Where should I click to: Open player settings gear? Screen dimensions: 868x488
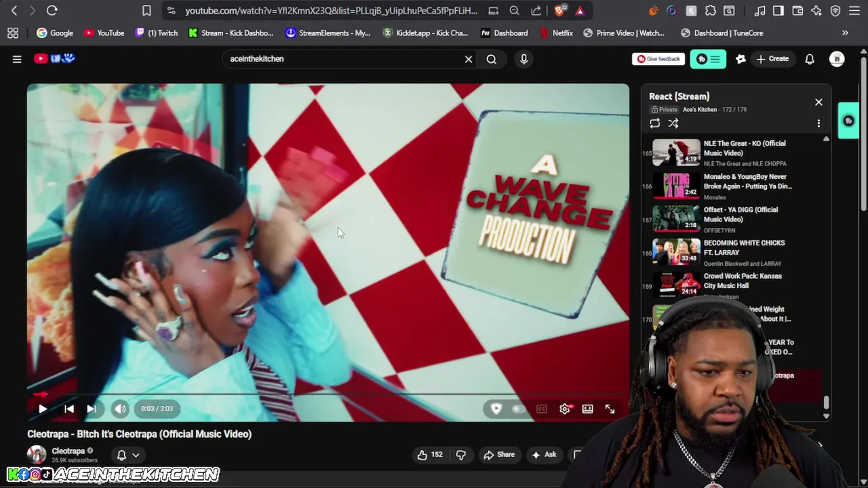[x=565, y=409]
